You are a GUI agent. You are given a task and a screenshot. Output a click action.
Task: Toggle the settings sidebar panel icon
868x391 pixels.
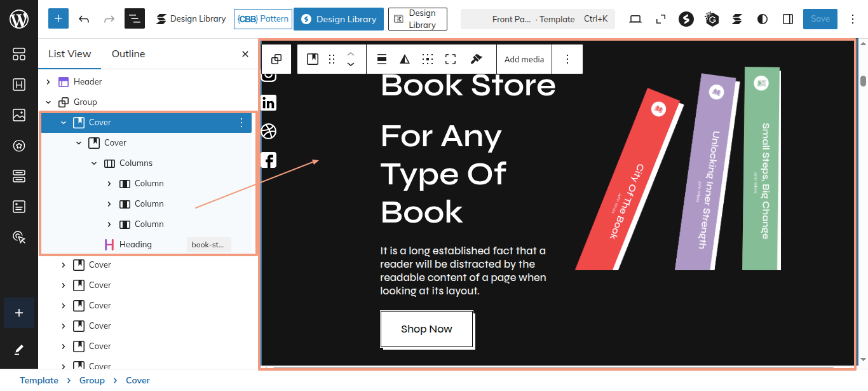(x=788, y=19)
